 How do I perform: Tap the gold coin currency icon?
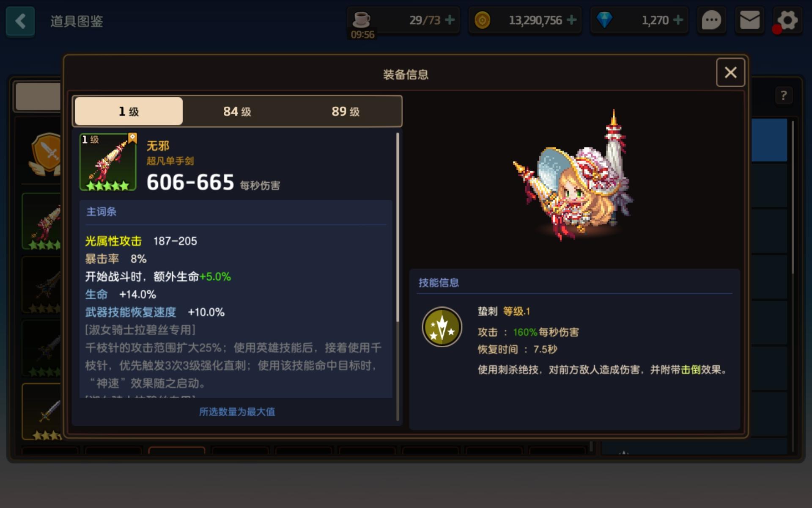[482, 20]
